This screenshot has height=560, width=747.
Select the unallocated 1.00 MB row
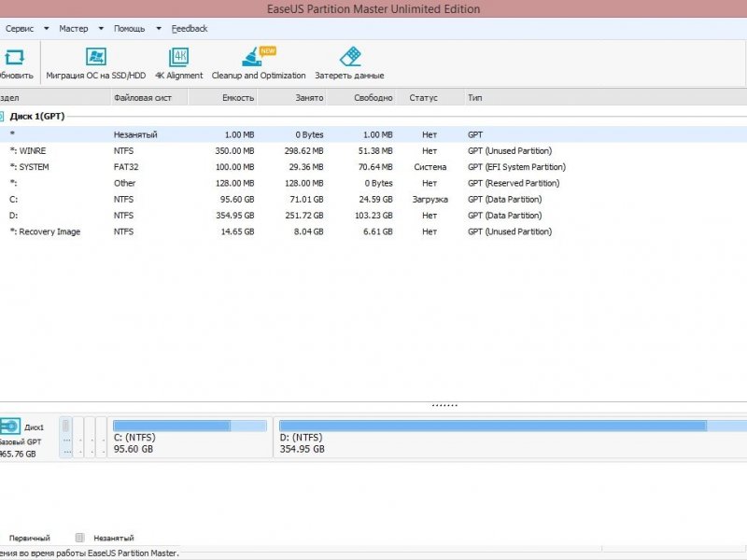coord(373,134)
